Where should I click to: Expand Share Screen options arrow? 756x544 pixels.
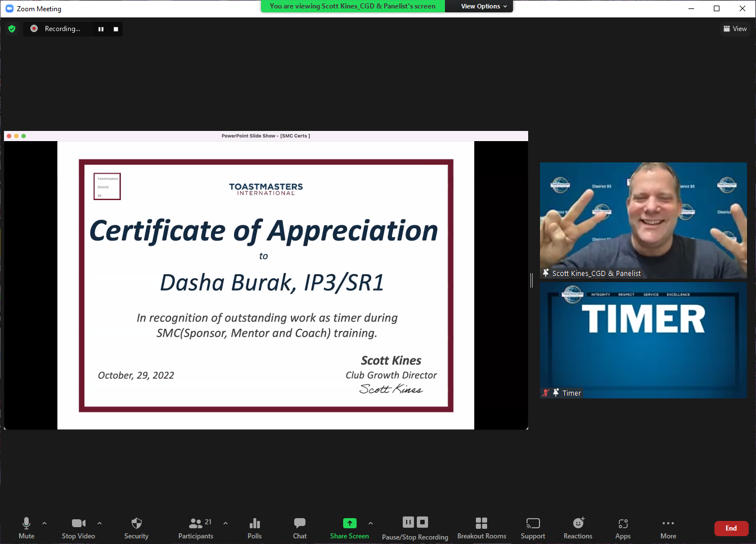[371, 523]
